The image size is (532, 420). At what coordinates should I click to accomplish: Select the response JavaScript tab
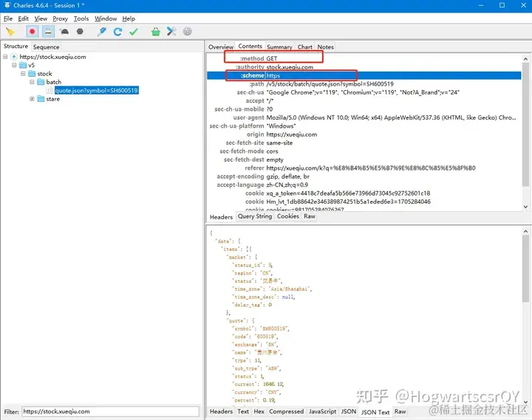pyautogui.click(x=322, y=412)
